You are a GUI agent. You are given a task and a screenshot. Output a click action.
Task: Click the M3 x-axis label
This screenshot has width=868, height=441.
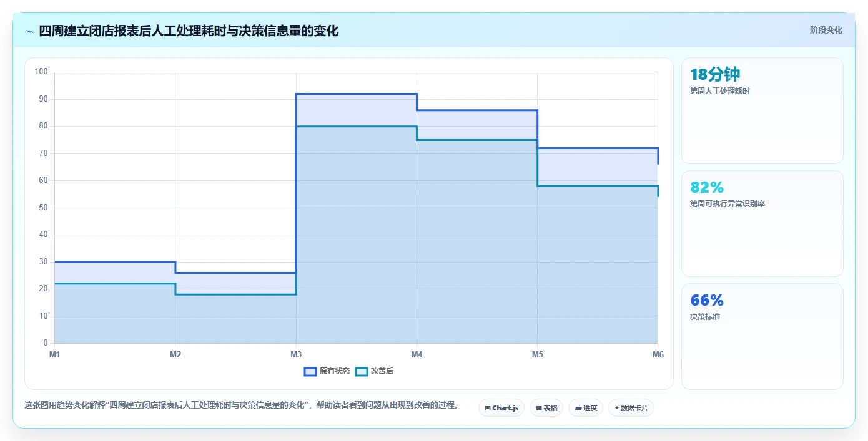point(296,354)
